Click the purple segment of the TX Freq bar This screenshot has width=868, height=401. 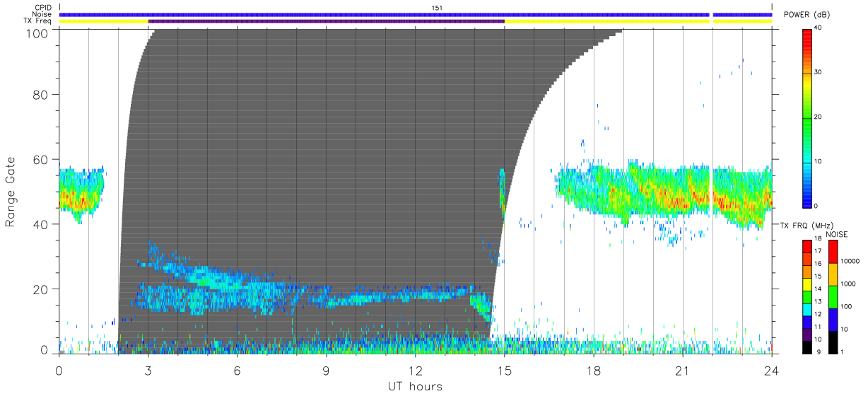[x=326, y=21]
